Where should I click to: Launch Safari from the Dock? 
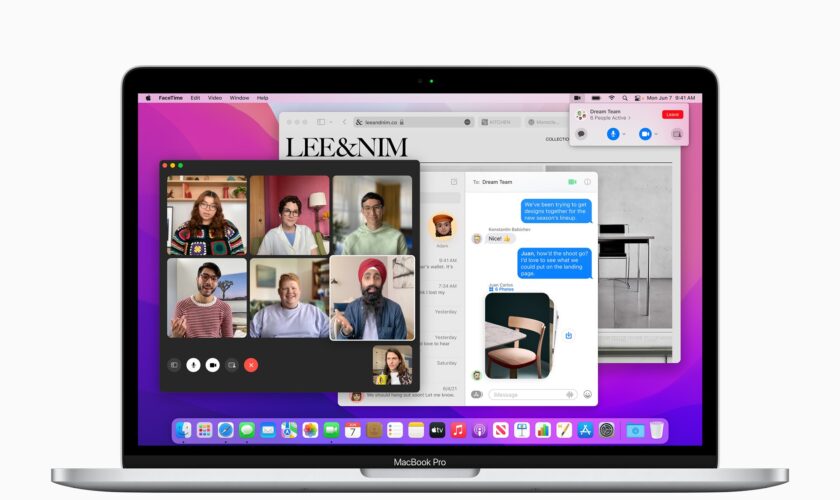click(x=226, y=430)
